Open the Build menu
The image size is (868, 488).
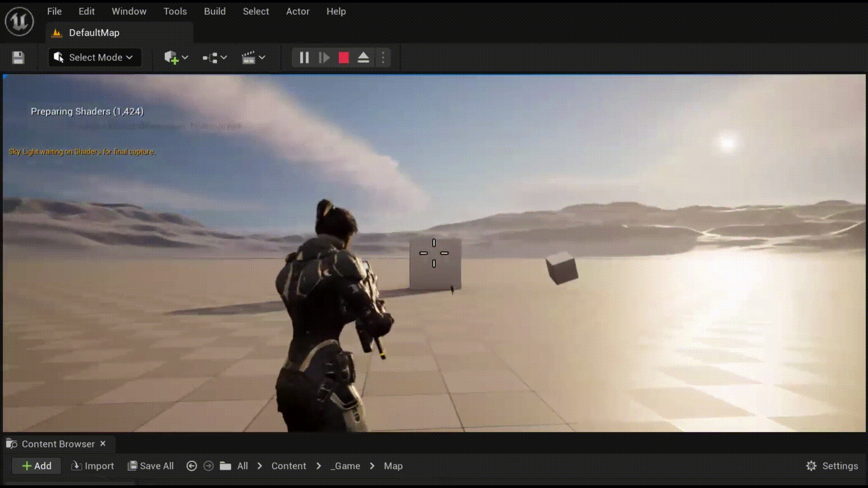[215, 11]
